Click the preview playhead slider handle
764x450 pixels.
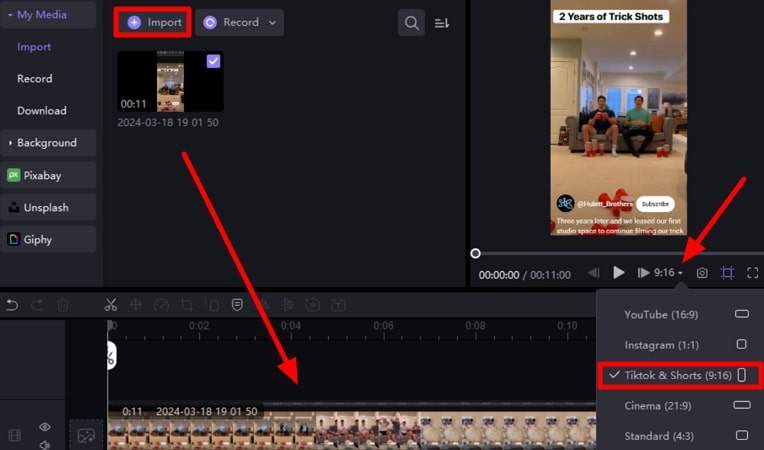point(476,253)
